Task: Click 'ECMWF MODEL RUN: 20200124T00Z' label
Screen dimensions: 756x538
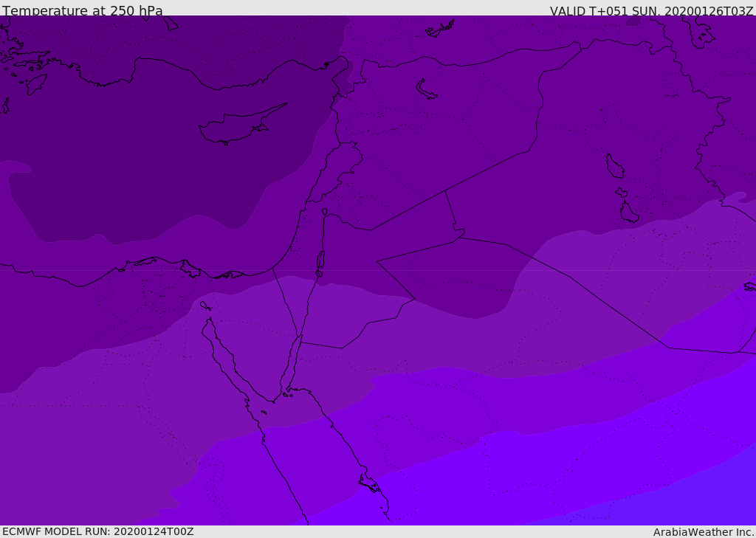Action: 98,531
